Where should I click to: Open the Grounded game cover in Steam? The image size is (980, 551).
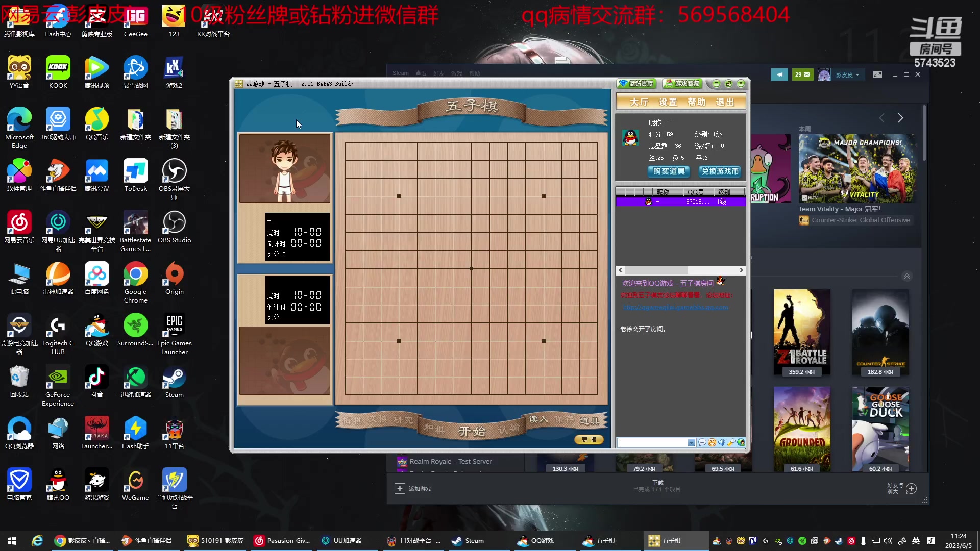pyautogui.click(x=802, y=429)
